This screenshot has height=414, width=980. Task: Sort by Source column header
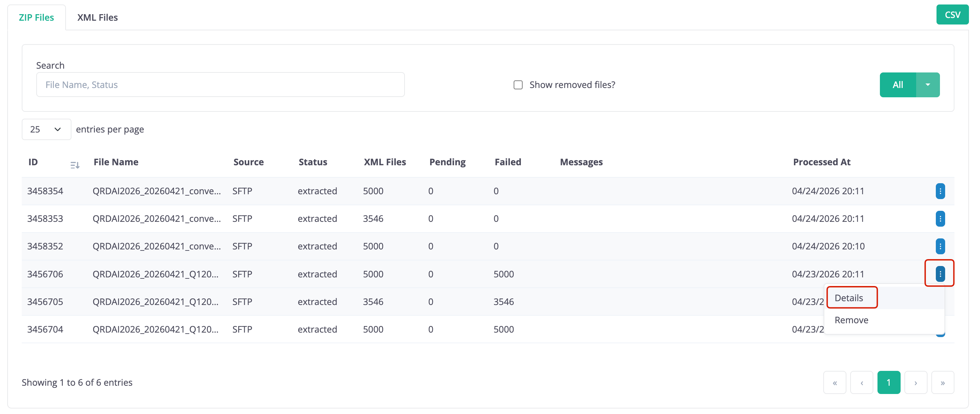(x=249, y=162)
